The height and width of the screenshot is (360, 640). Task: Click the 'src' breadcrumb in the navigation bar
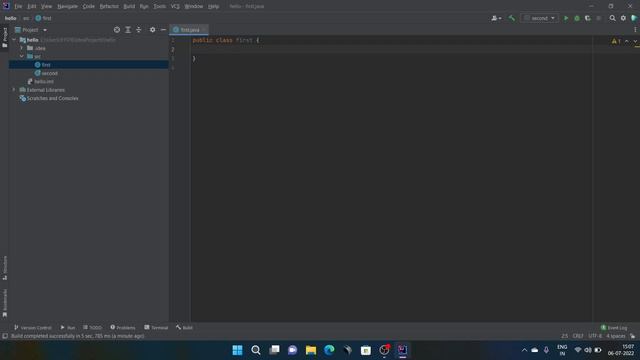pos(26,18)
